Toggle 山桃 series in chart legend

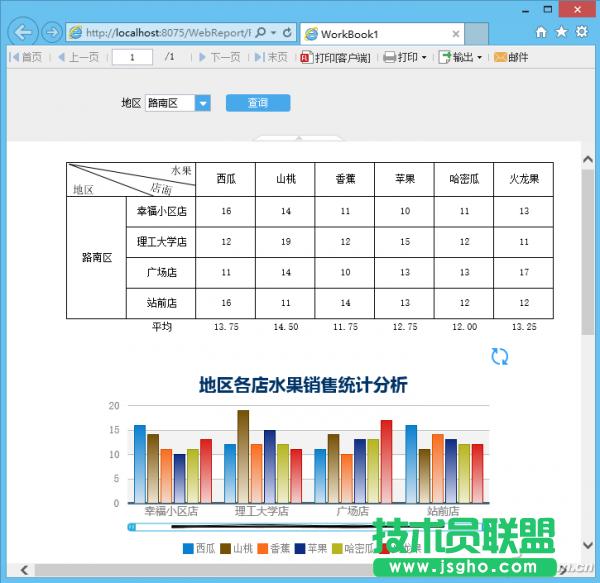(x=236, y=548)
